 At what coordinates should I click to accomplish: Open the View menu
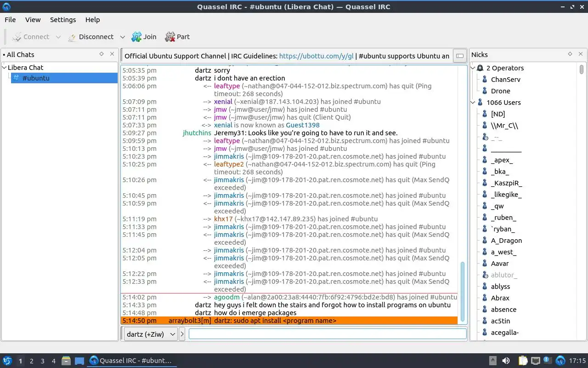33,20
